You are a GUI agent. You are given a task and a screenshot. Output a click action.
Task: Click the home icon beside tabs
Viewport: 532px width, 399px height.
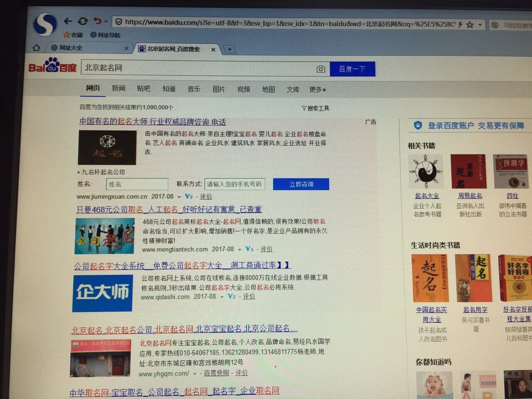click(x=36, y=48)
